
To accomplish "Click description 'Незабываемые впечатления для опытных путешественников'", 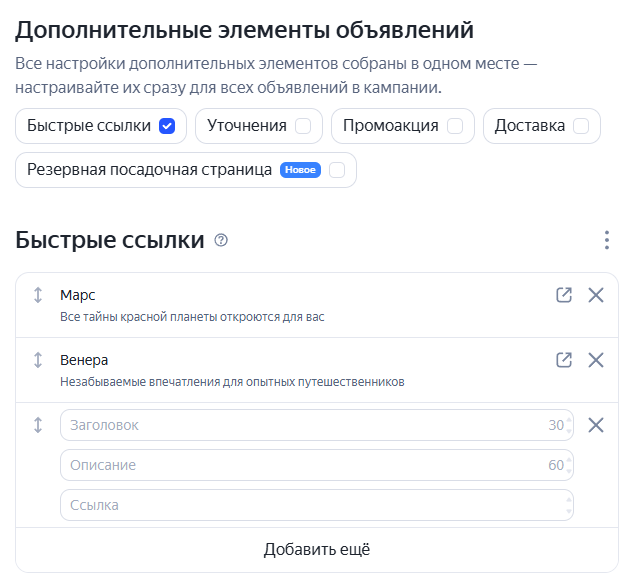I will 232,382.
